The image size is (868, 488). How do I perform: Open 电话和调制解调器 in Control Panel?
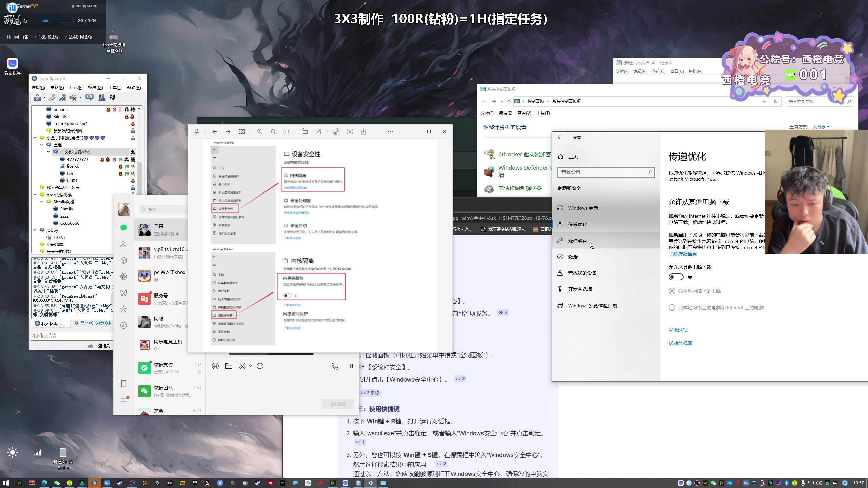pos(520,188)
